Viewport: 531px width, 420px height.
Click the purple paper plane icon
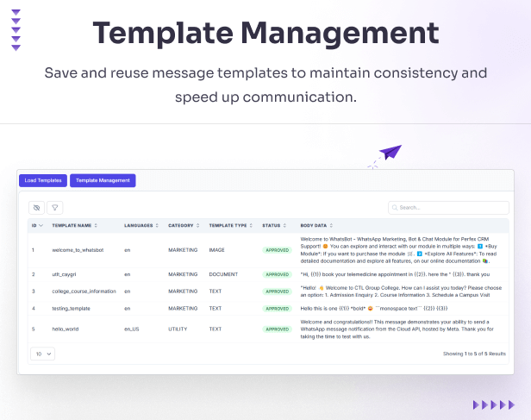pos(390,153)
